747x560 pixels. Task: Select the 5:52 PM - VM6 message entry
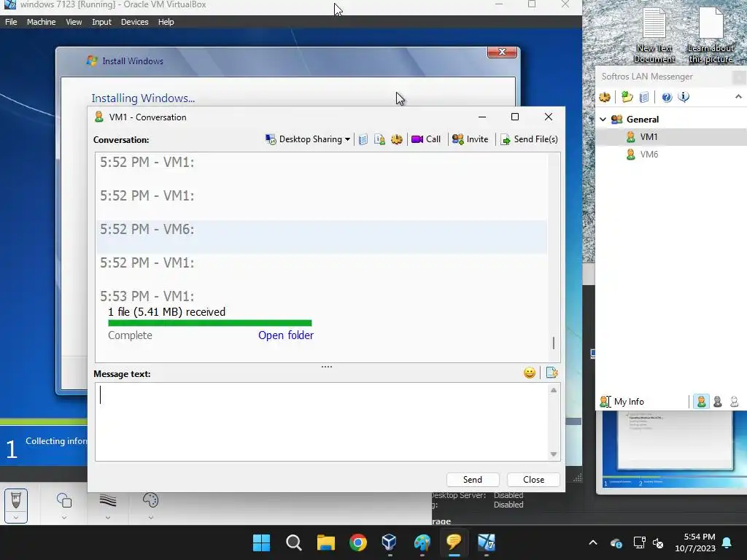321,237
